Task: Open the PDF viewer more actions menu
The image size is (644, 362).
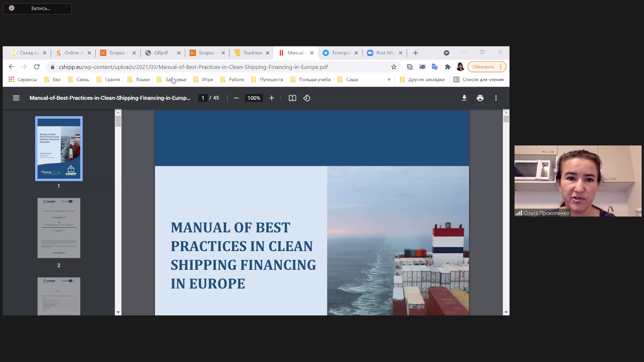Action: [496, 98]
